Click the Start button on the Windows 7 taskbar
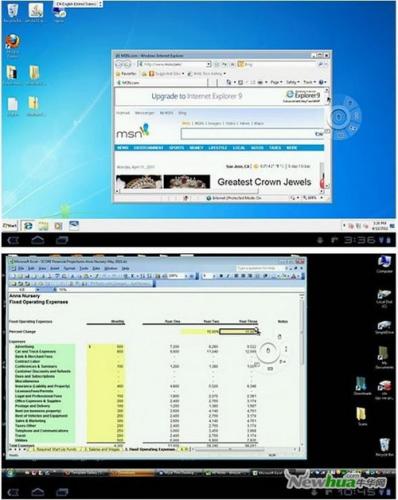The height and width of the screenshot is (500, 398). [10, 226]
